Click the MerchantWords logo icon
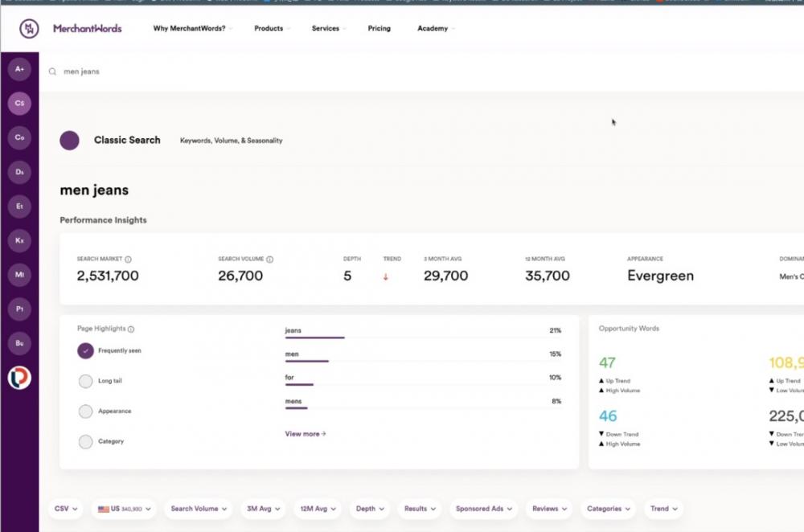 [29, 28]
